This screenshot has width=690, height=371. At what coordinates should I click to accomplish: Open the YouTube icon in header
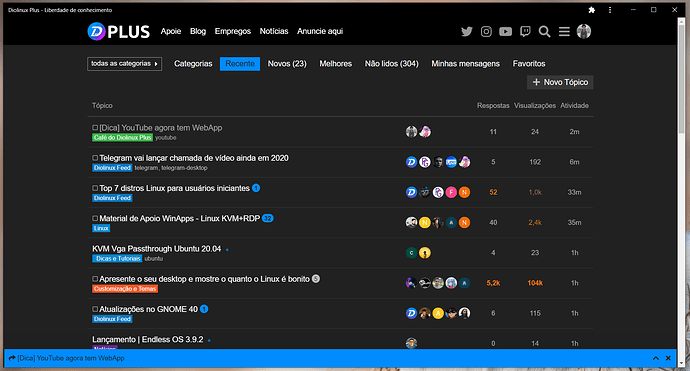click(506, 31)
